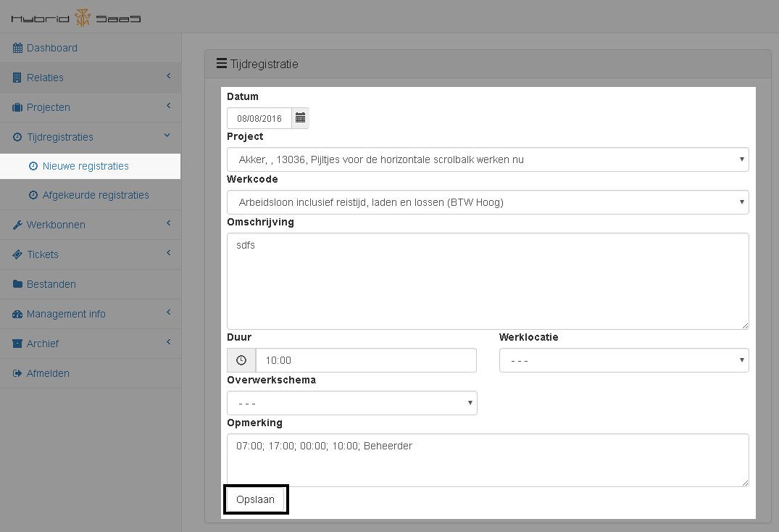779x532 pixels.
Task: Open Dashboard from the sidebar
Action: click(x=52, y=48)
